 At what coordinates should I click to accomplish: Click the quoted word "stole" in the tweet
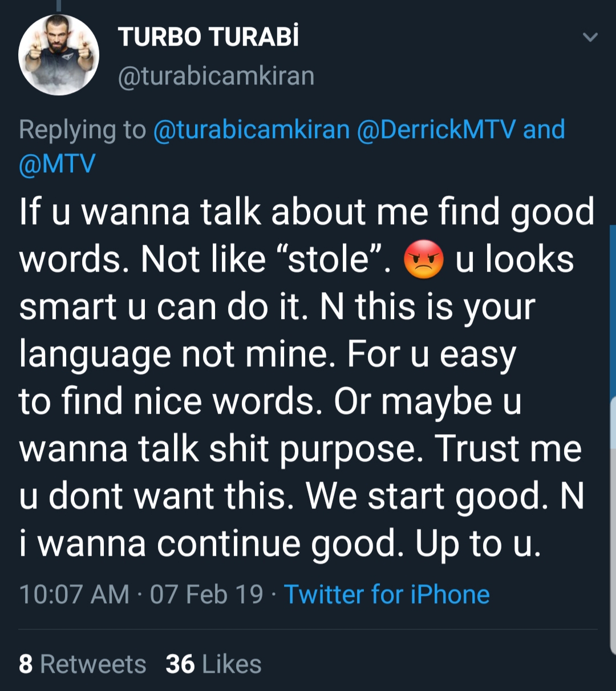(330, 260)
